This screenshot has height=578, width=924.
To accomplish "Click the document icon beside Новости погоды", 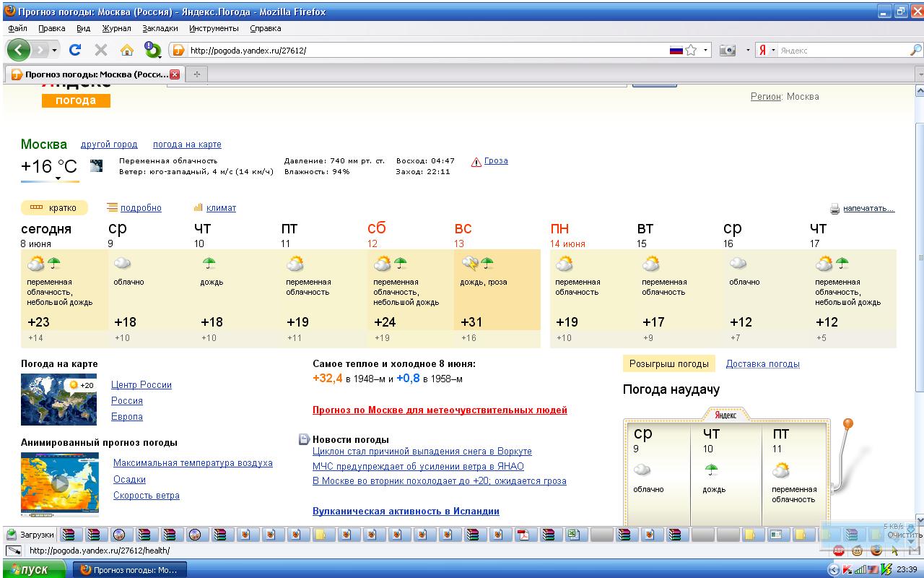I will (x=304, y=439).
